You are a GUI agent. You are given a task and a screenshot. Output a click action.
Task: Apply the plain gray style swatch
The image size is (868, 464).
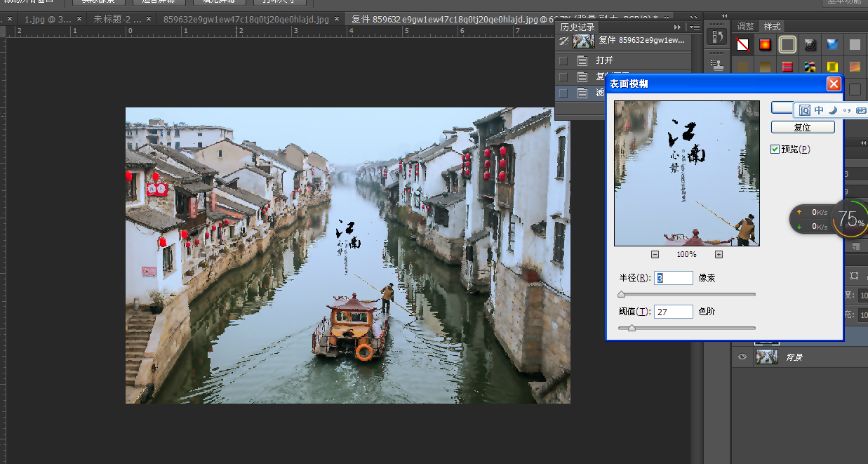pyautogui.click(x=855, y=45)
